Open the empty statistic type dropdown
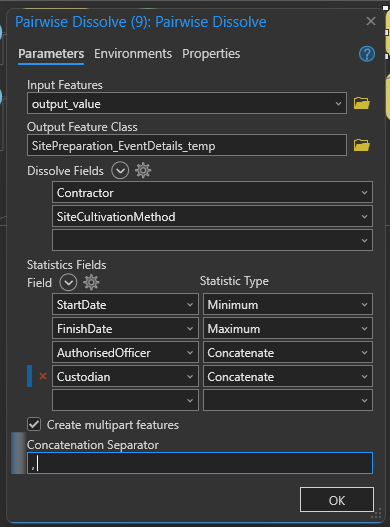Image resolution: width=390 pixels, height=527 pixels. tap(288, 400)
